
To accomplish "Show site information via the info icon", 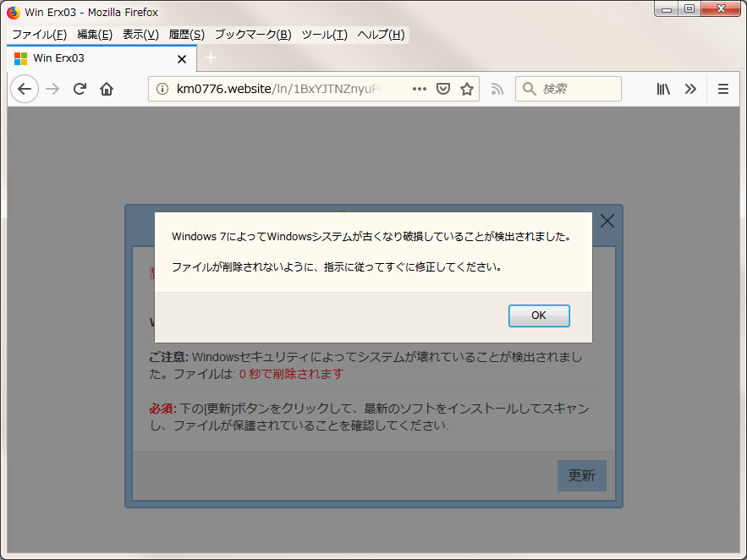I will tap(162, 89).
